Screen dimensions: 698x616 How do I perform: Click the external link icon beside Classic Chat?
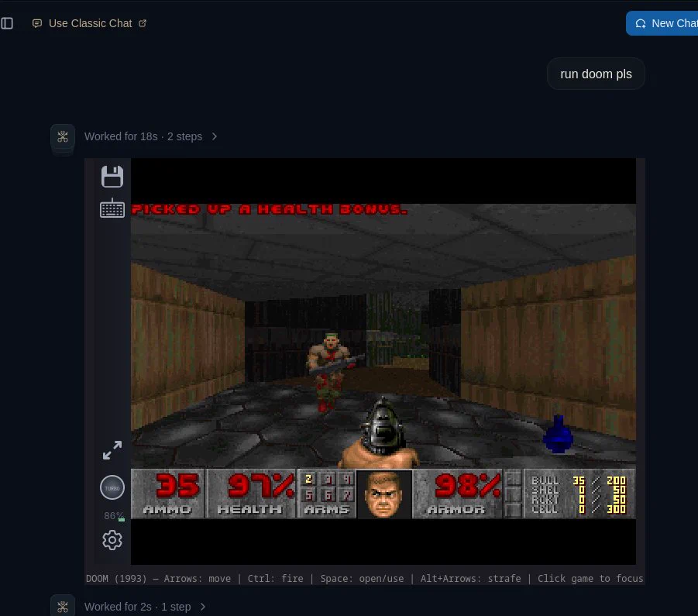click(x=143, y=23)
